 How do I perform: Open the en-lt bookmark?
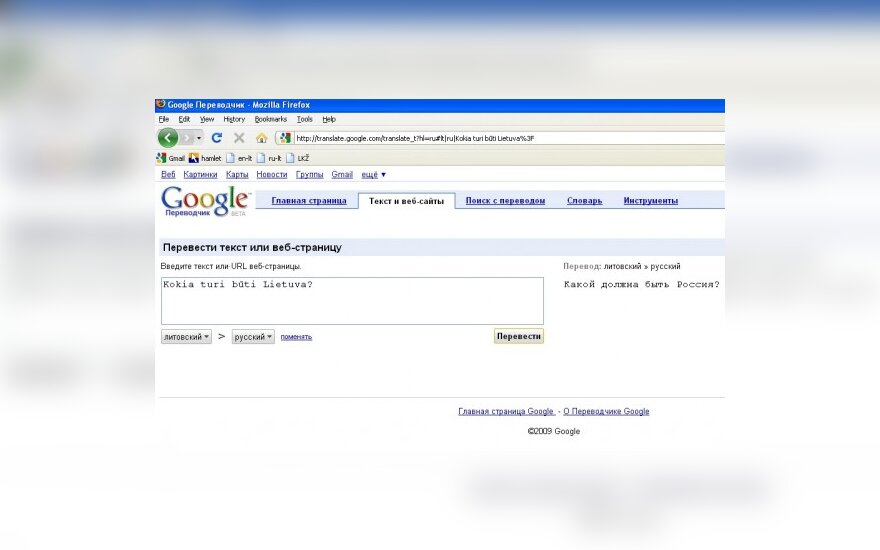[239, 158]
